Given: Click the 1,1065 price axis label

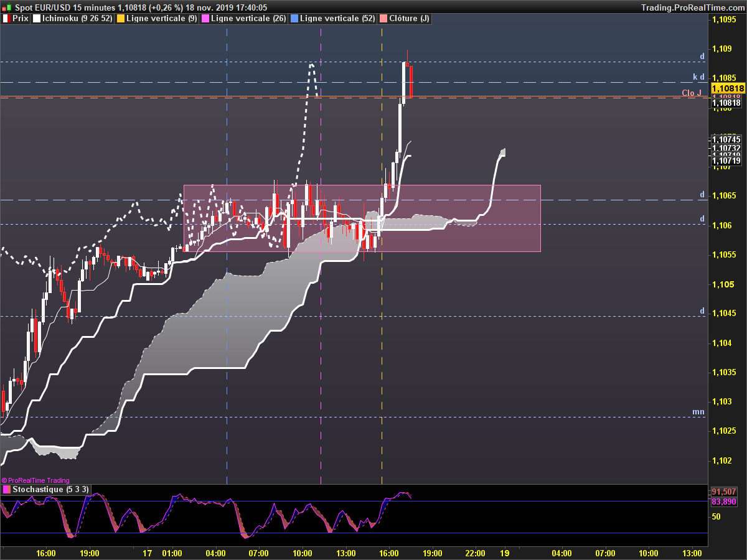Looking at the screenshot, I should point(723,195).
